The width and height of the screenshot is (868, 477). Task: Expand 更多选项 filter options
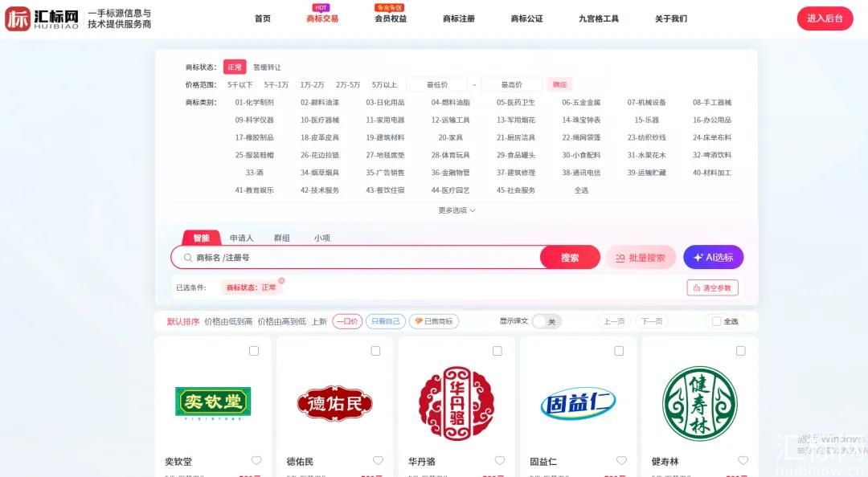(x=457, y=210)
